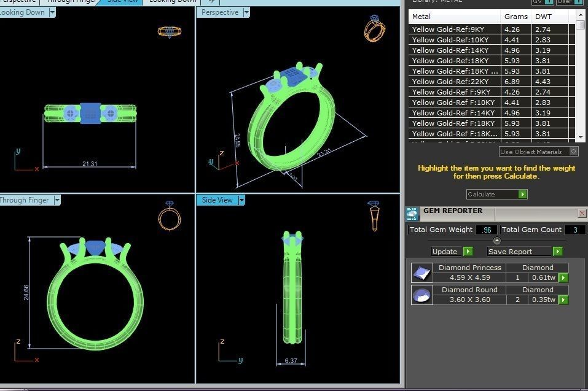Click the Looking Down viewport label

coord(23,12)
